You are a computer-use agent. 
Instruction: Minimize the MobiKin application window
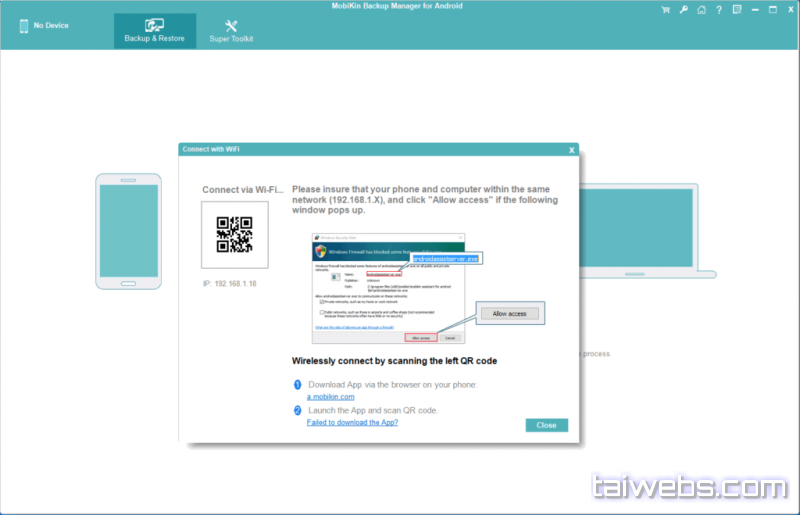point(756,10)
